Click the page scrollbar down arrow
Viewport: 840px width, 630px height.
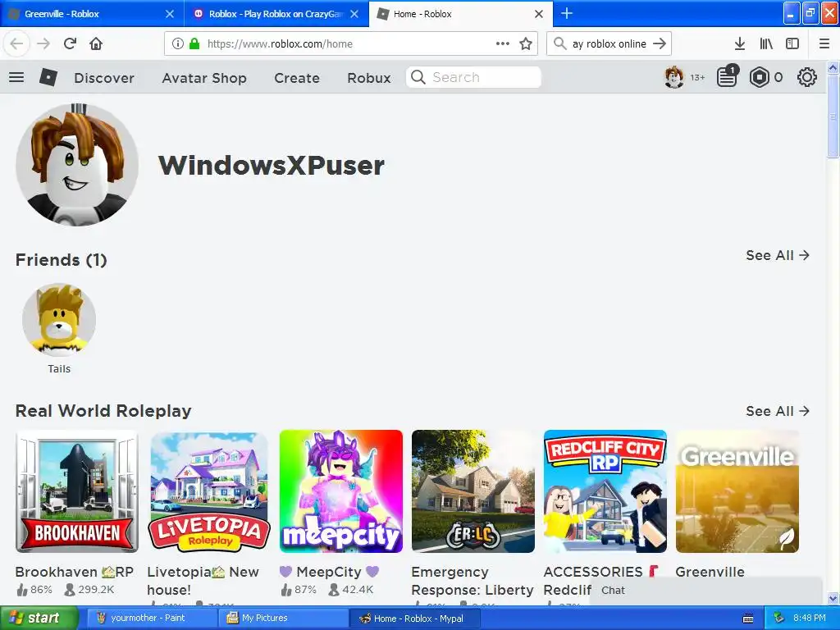coord(833,598)
